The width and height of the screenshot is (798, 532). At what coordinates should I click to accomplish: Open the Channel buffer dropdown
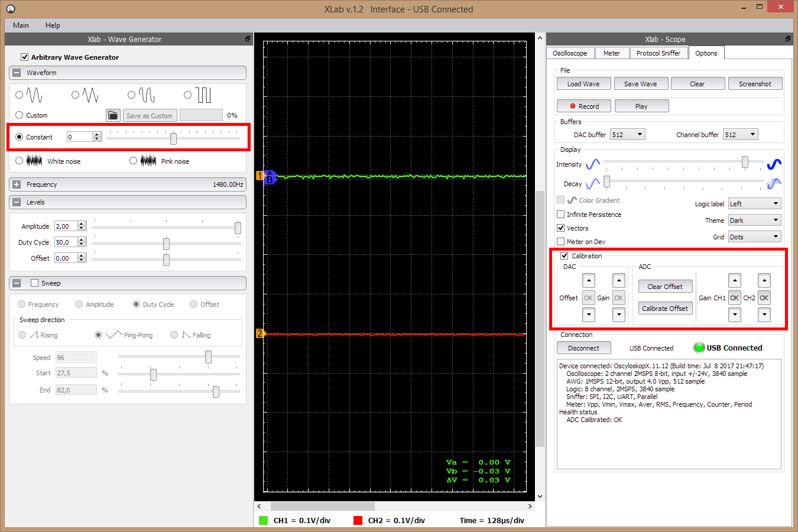(740, 135)
